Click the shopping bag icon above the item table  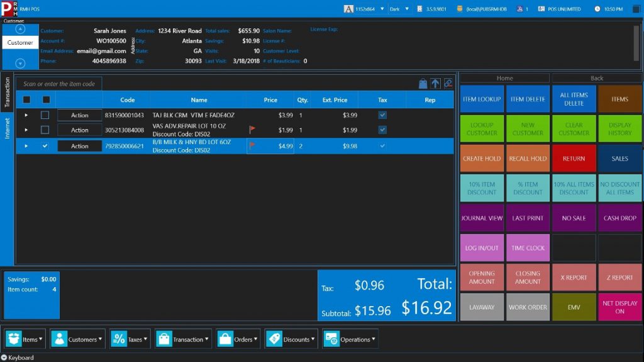pos(423,84)
